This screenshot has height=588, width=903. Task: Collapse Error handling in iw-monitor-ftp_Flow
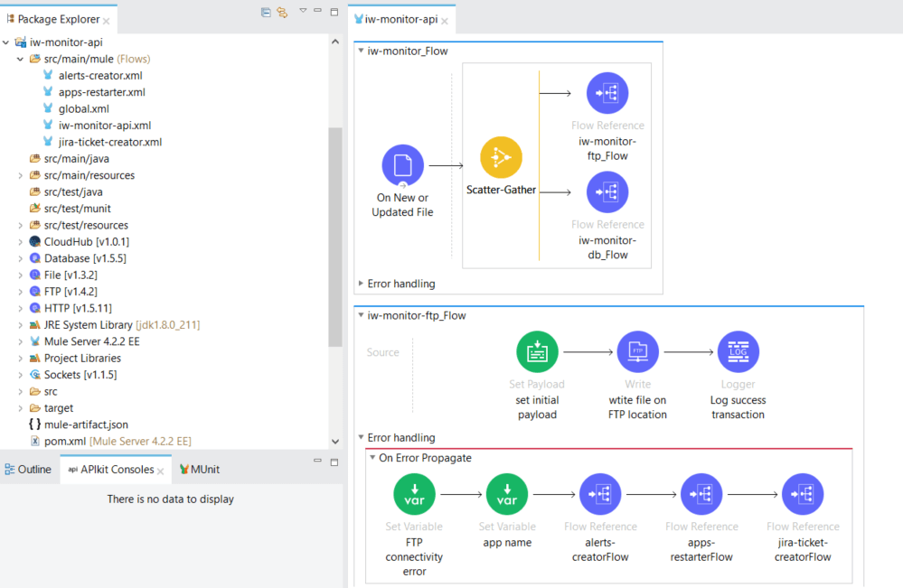pyautogui.click(x=361, y=437)
